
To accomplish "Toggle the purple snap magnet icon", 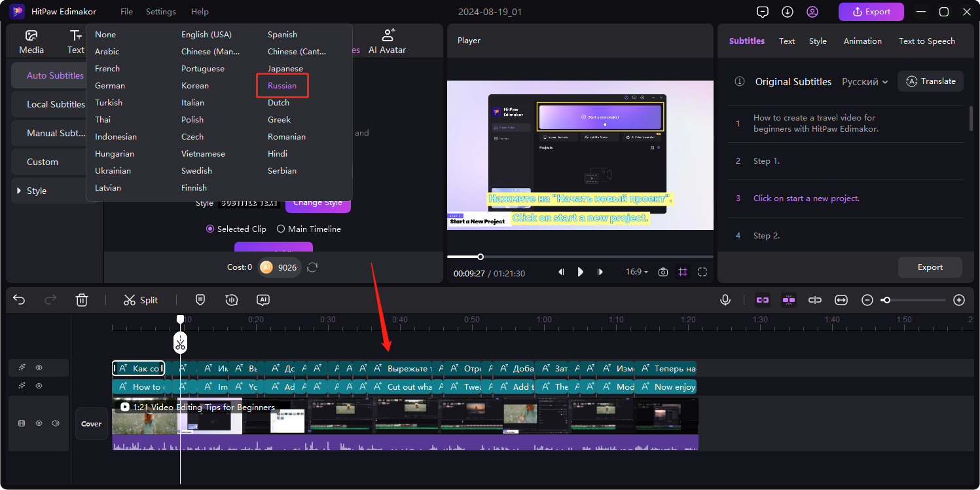I will click(789, 300).
